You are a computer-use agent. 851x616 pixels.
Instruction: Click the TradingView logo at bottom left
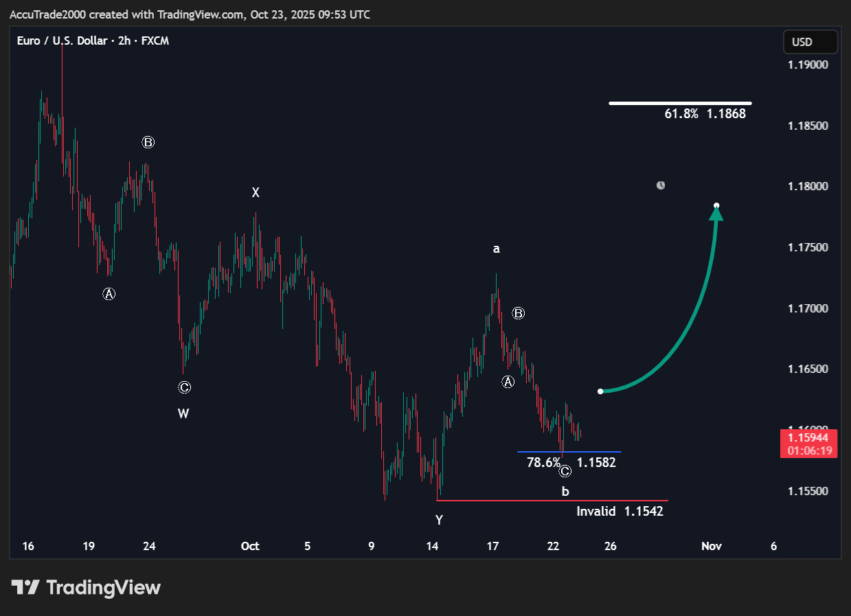86,588
